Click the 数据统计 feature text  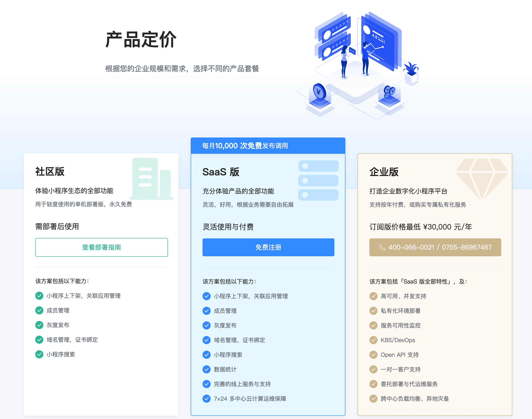pos(225,369)
